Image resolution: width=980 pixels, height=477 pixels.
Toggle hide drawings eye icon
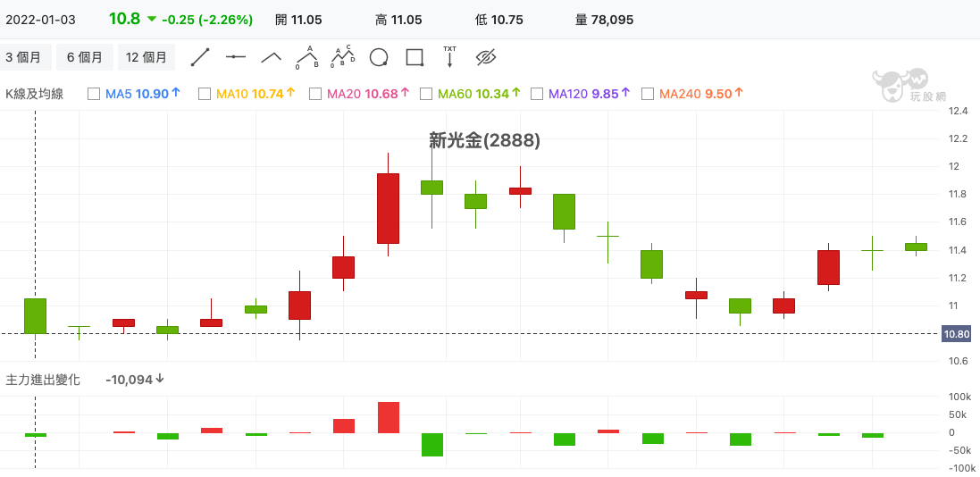point(486,57)
